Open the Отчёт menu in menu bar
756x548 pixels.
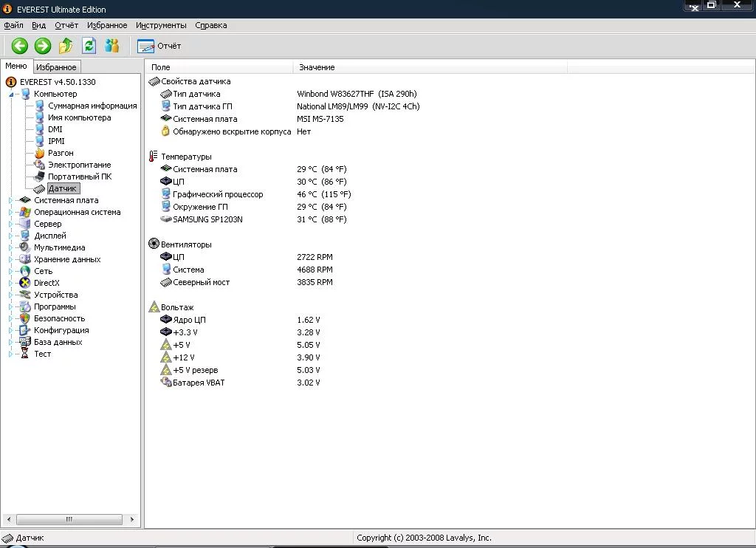pyautogui.click(x=66, y=25)
